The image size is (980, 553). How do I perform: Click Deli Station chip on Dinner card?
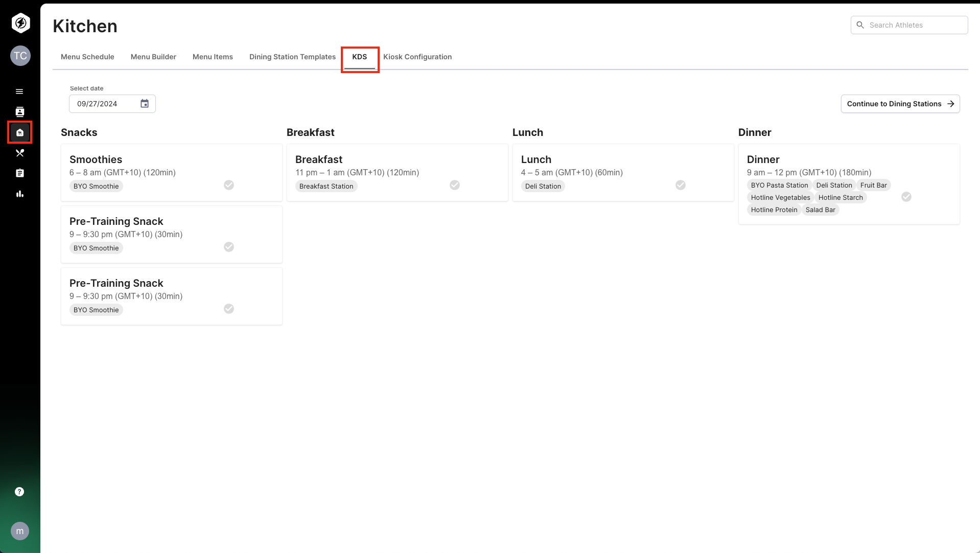tap(834, 185)
